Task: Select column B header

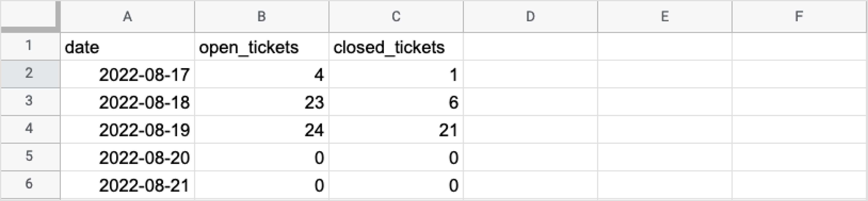Action: (x=261, y=16)
